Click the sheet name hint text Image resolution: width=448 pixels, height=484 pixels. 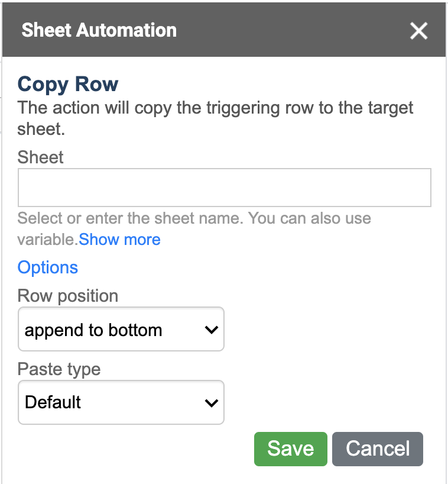coord(194,229)
